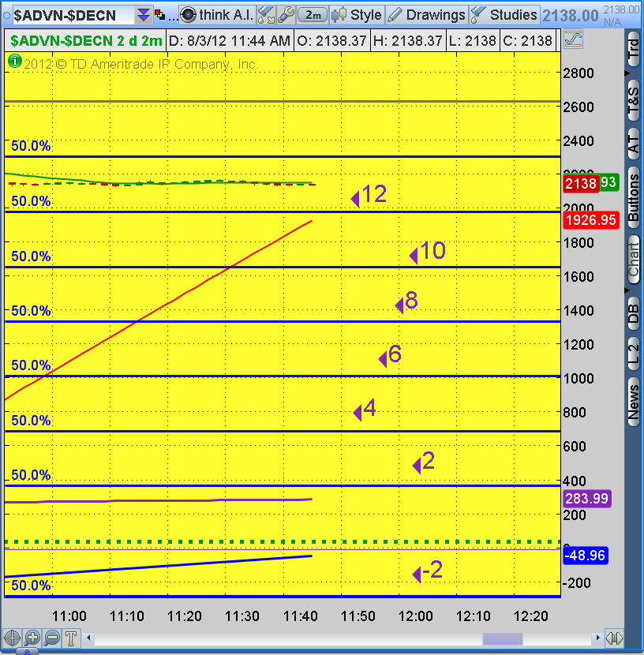The width and height of the screenshot is (644, 655).
Task: Click the green info icon beside the copyright
Action: click(15, 62)
